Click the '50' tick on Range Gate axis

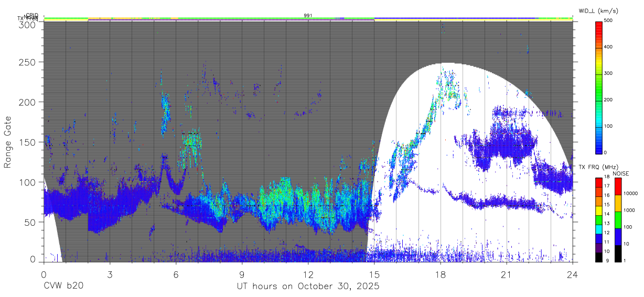tap(30, 222)
